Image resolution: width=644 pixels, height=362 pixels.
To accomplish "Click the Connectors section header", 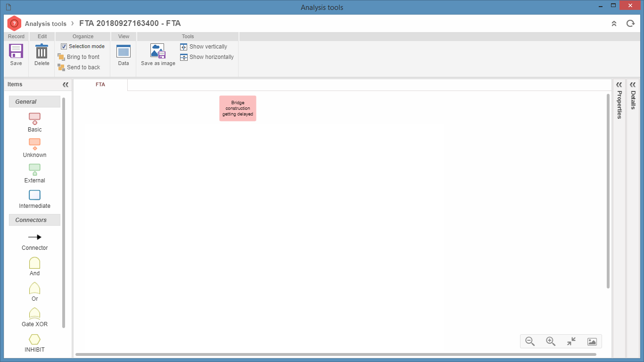I will coord(34,220).
